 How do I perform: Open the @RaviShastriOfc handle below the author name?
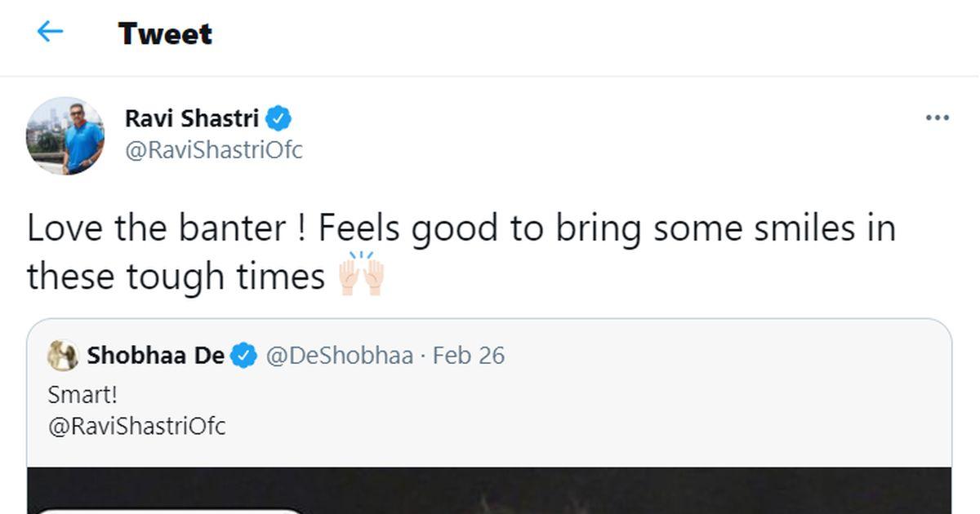point(213,150)
